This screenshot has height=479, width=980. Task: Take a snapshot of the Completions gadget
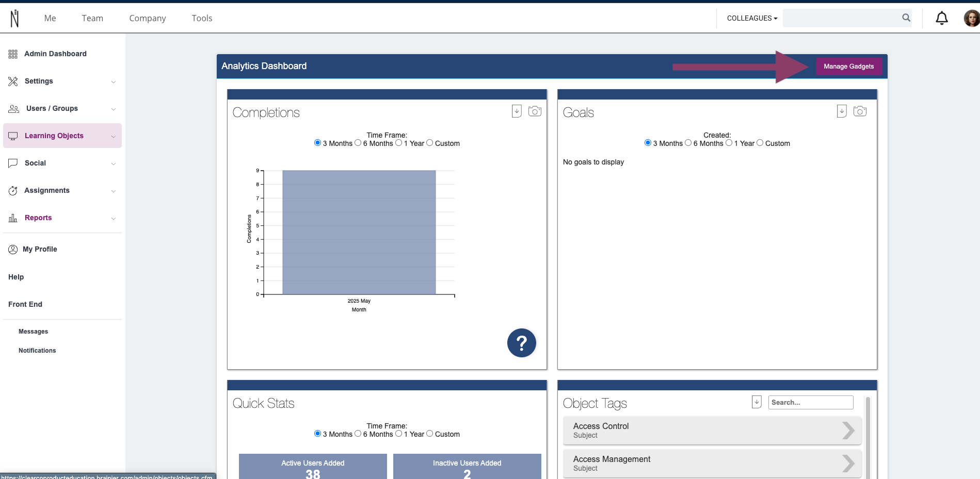click(535, 111)
